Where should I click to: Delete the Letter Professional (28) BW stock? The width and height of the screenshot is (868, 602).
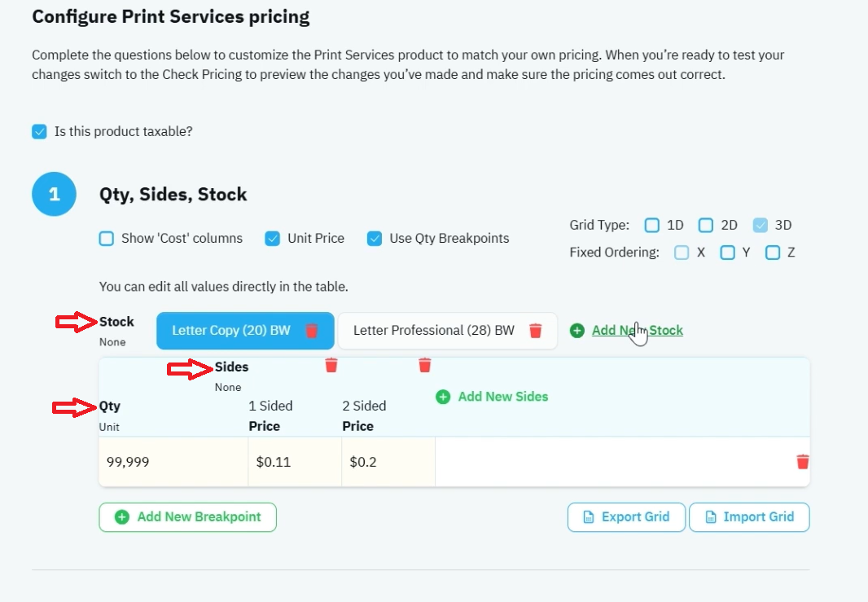coord(535,331)
